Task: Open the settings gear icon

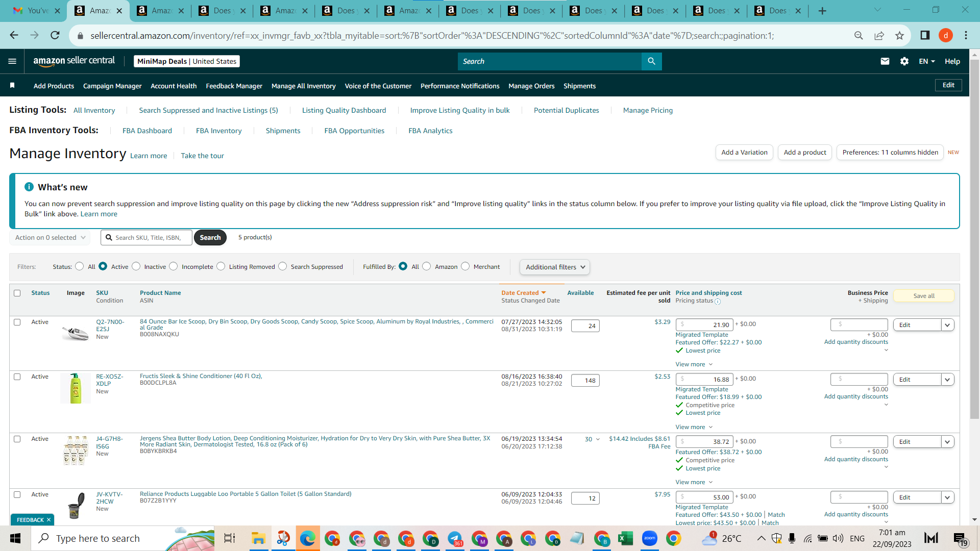Action: (x=904, y=61)
